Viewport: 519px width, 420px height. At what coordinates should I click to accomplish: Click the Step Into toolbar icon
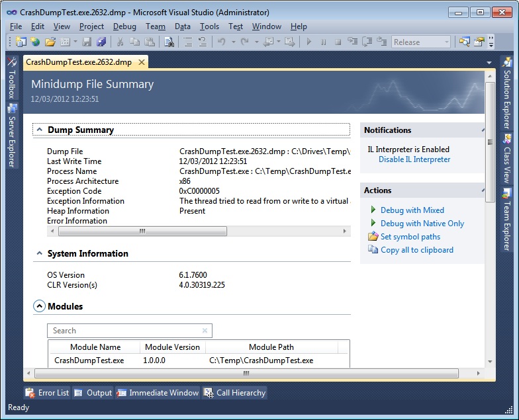(x=352, y=42)
